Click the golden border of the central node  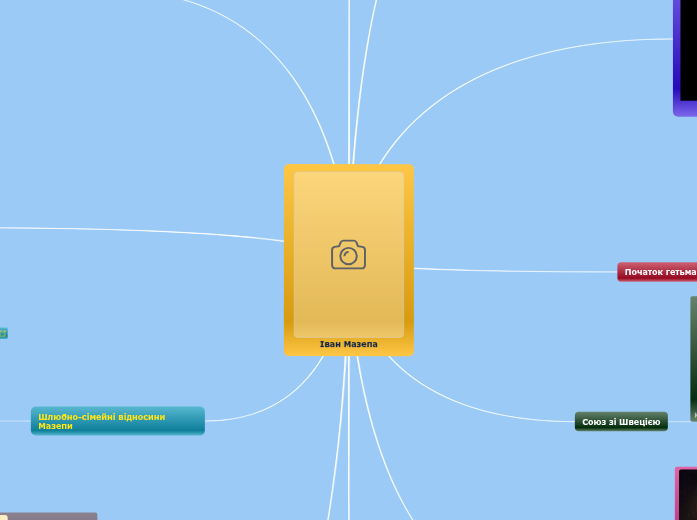[x=289, y=260]
